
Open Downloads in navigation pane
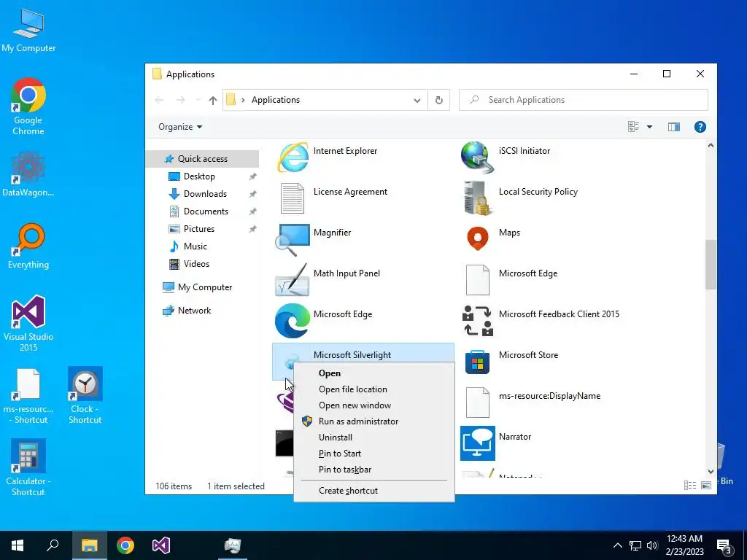pos(205,194)
